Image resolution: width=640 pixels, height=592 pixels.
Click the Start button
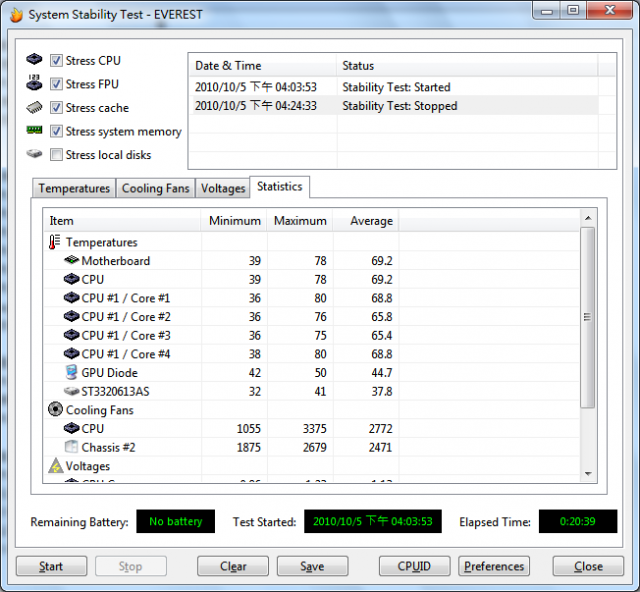point(51,566)
